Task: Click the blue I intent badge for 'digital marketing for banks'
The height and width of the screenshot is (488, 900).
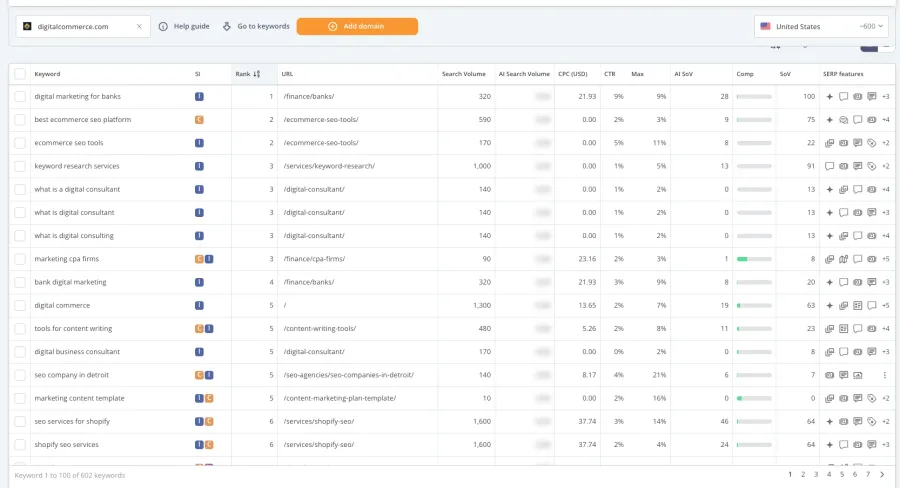Action: coord(199,96)
